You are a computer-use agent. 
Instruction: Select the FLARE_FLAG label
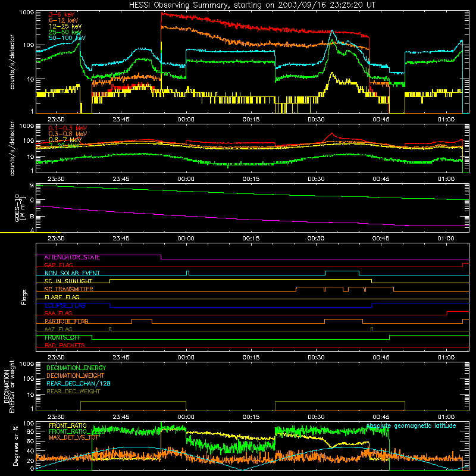coord(62,297)
